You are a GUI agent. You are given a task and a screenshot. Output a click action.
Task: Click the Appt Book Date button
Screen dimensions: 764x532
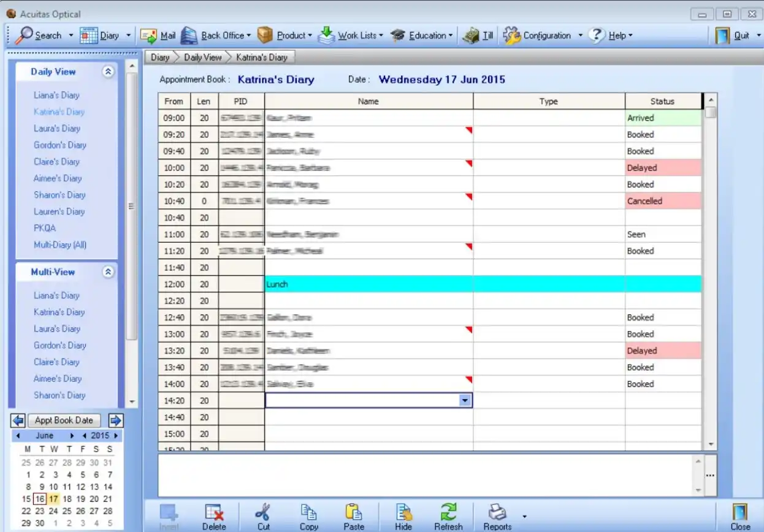64,420
